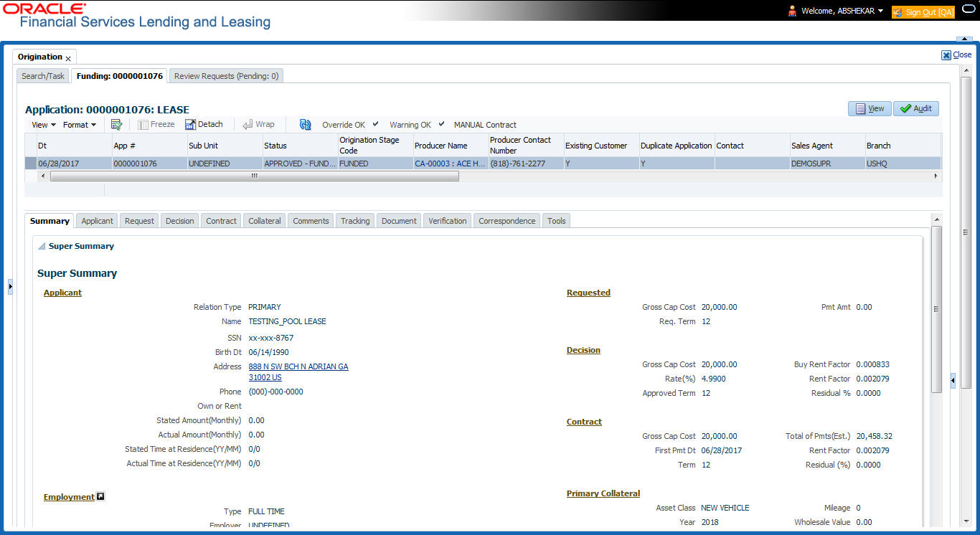Open the Format dropdown menu
The image size is (980, 535).
(x=80, y=125)
